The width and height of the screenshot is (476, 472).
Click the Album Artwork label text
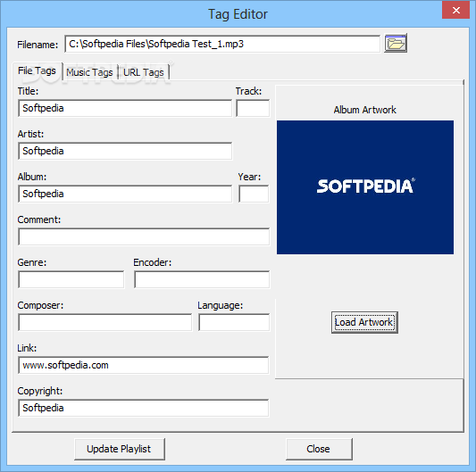(365, 110)
